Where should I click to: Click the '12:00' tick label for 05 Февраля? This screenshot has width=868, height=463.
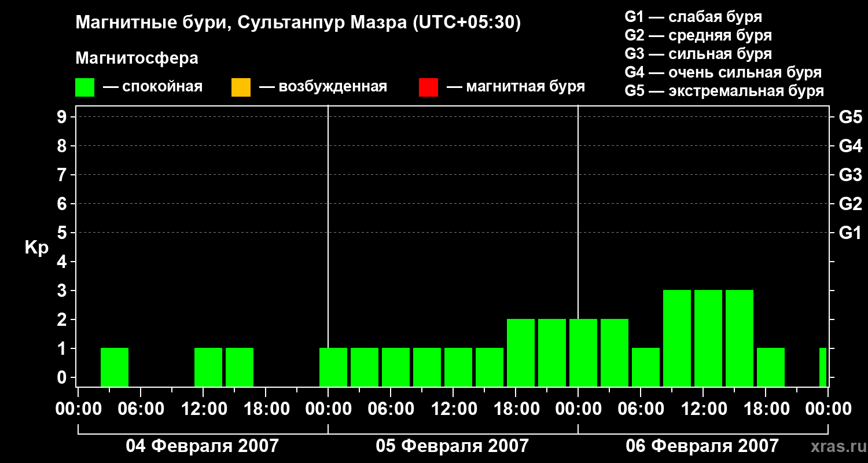tap(453, 409)
